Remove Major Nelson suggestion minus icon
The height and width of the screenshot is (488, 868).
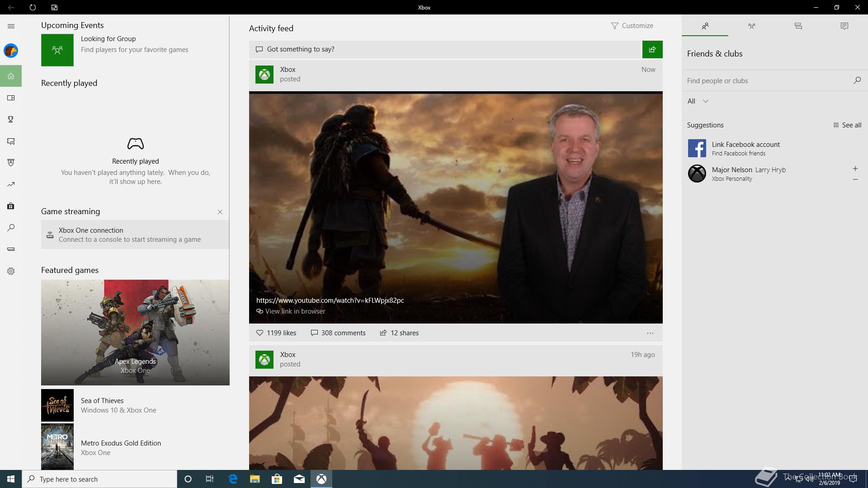tap(855, 179)
